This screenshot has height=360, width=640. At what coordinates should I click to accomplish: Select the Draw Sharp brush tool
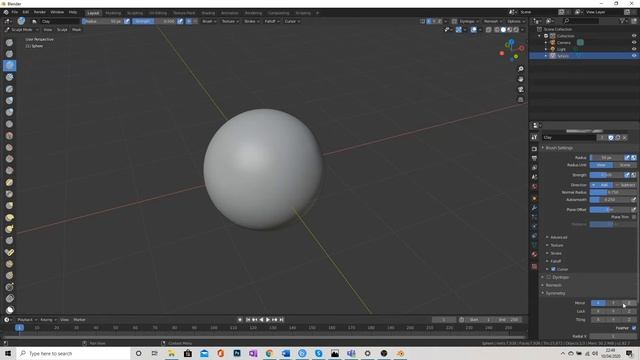[9, 54]
